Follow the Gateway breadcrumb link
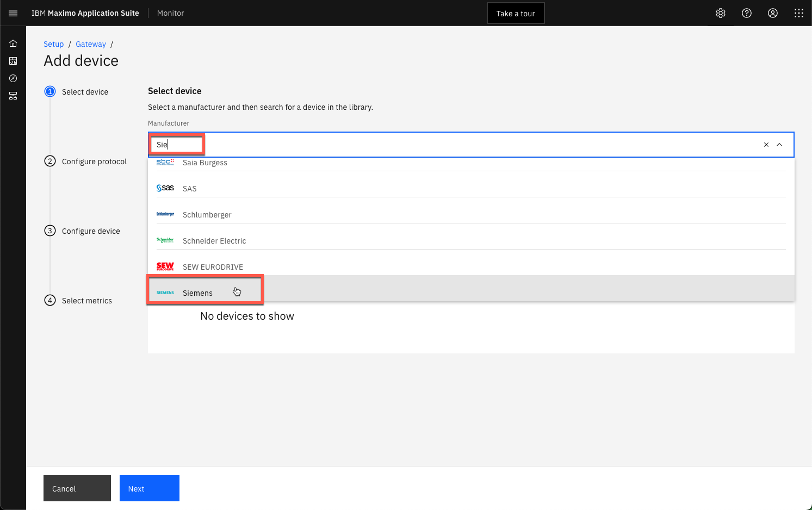Screen dimensions: 812x510 coord(91,44)
